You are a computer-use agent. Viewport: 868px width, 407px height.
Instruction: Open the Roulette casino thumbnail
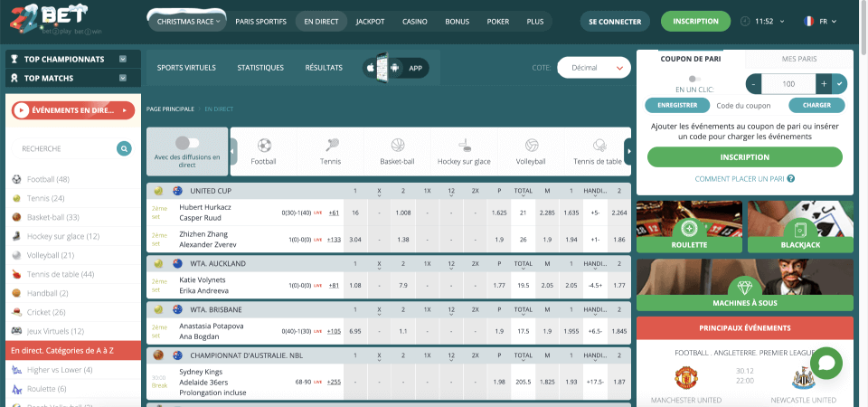689,226
